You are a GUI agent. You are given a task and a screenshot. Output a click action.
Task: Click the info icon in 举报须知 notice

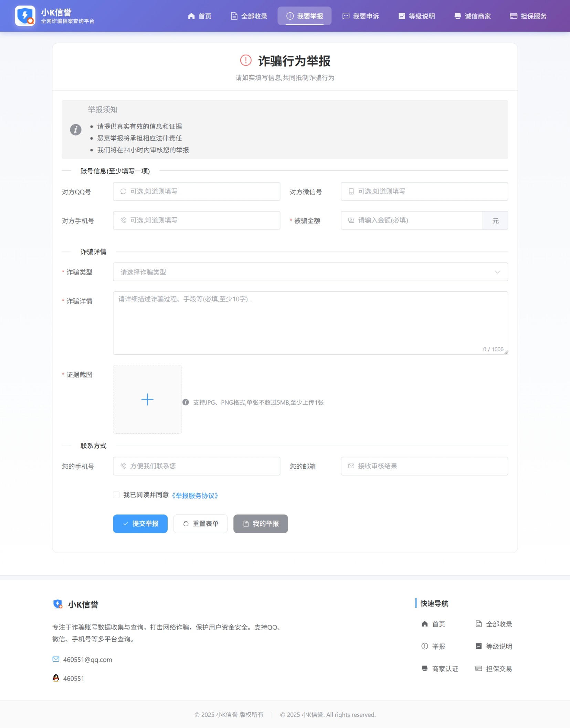click(76, 130)
